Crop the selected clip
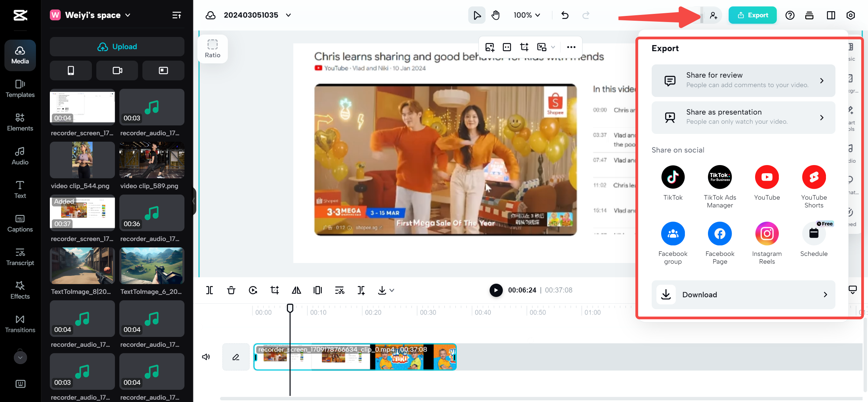The width and height of the screenshot is (868, 402). tap(274, 290)
